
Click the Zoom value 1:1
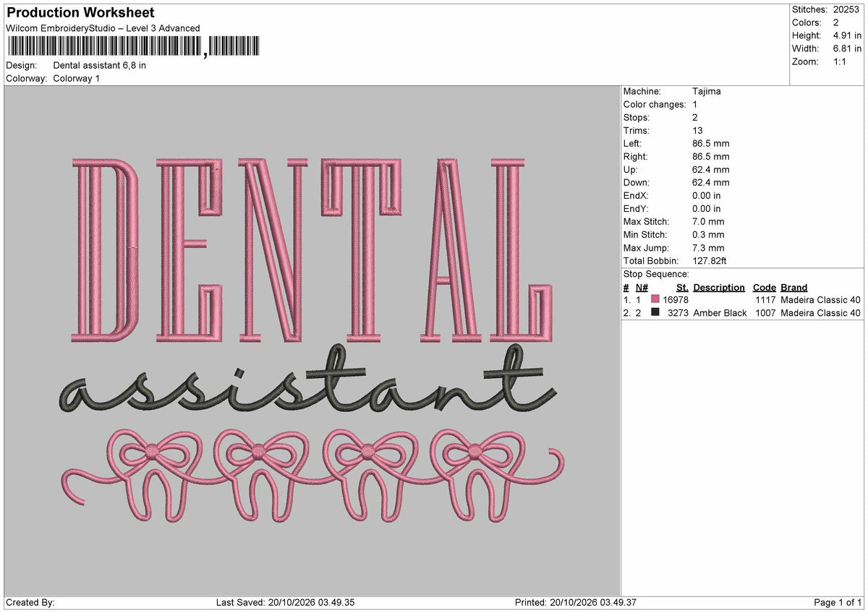[841, 61]
